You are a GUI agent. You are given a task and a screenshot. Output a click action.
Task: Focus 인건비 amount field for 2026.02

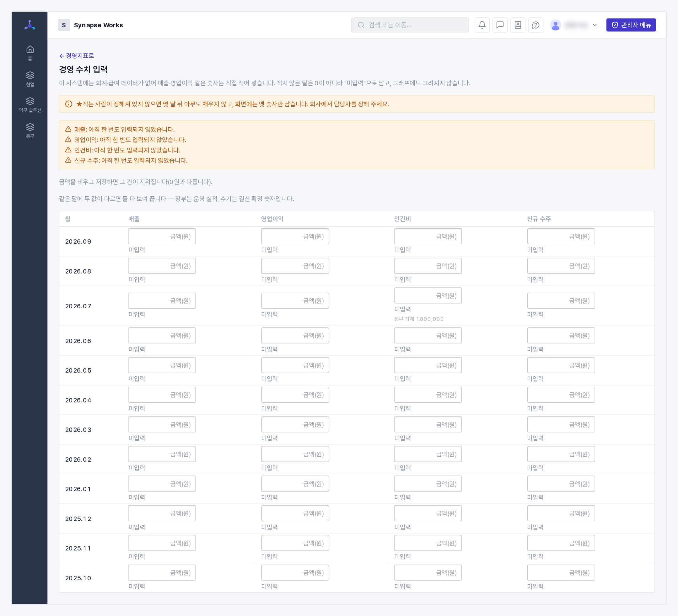[x=428, y=454]
